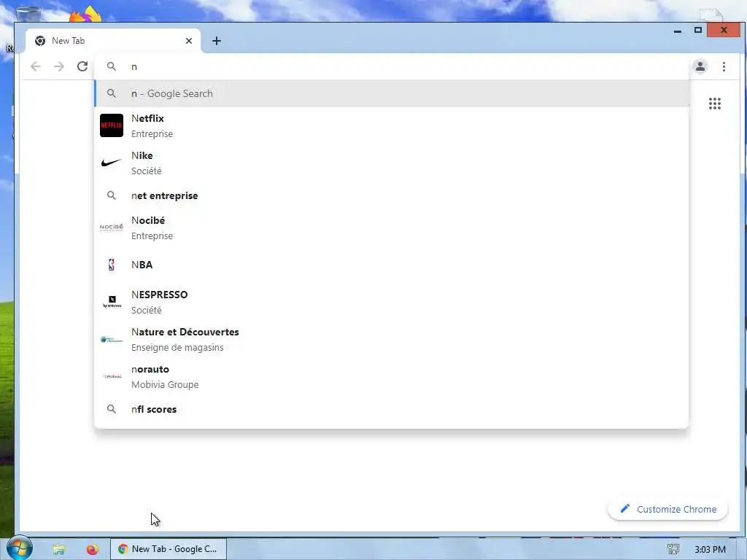
Task: Open the Chrome three-dot menu
Action: pos(724,66)
